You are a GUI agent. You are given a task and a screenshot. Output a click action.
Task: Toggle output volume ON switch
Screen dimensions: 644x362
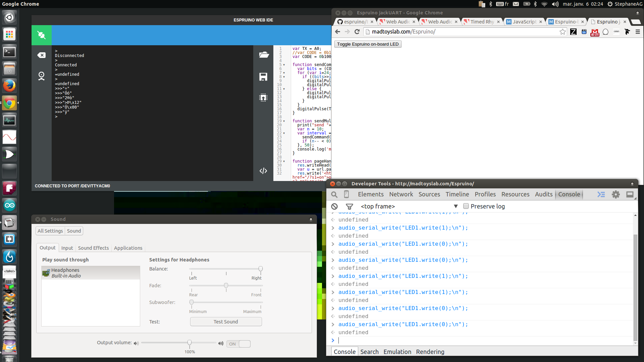click(x=238, y=344)
